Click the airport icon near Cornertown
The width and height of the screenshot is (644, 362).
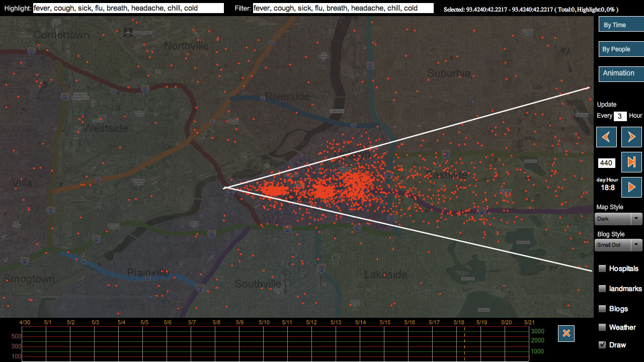pyautogui.click(x=128, y=32)
